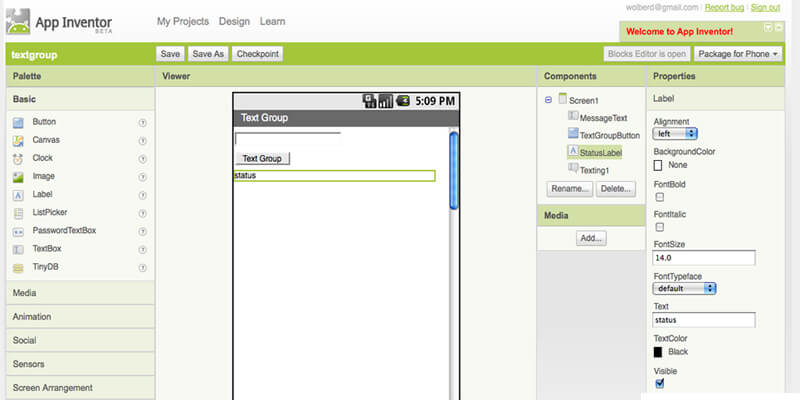800x400 pixels.
Task: Click the FontSize input field
Action: (704, 258)
